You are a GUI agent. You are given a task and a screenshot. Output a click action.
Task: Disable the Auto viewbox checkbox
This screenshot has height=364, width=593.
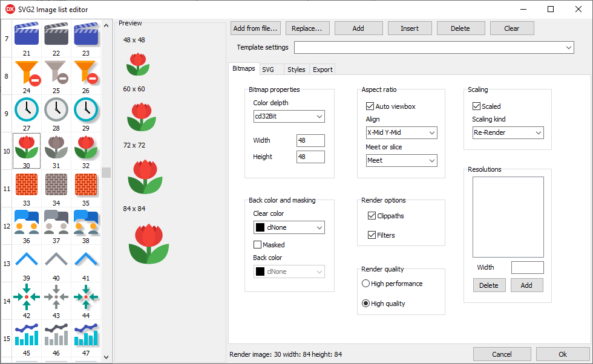point(371,106)
